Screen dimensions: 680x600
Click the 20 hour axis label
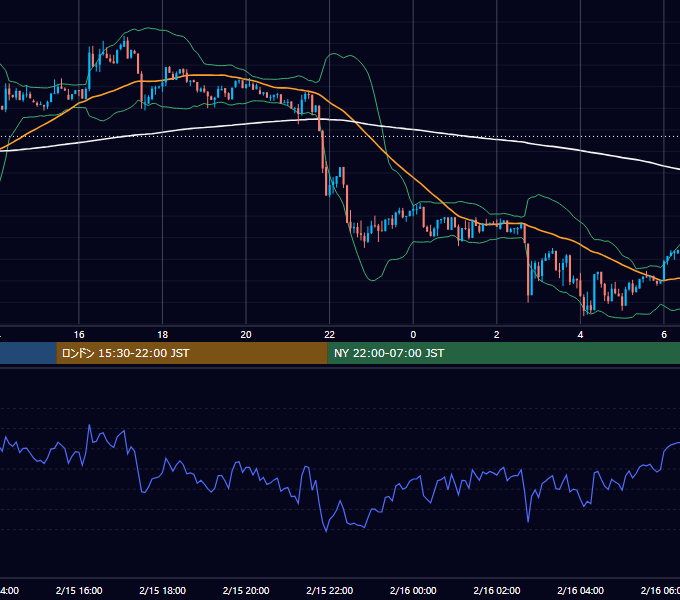[246, 335]
